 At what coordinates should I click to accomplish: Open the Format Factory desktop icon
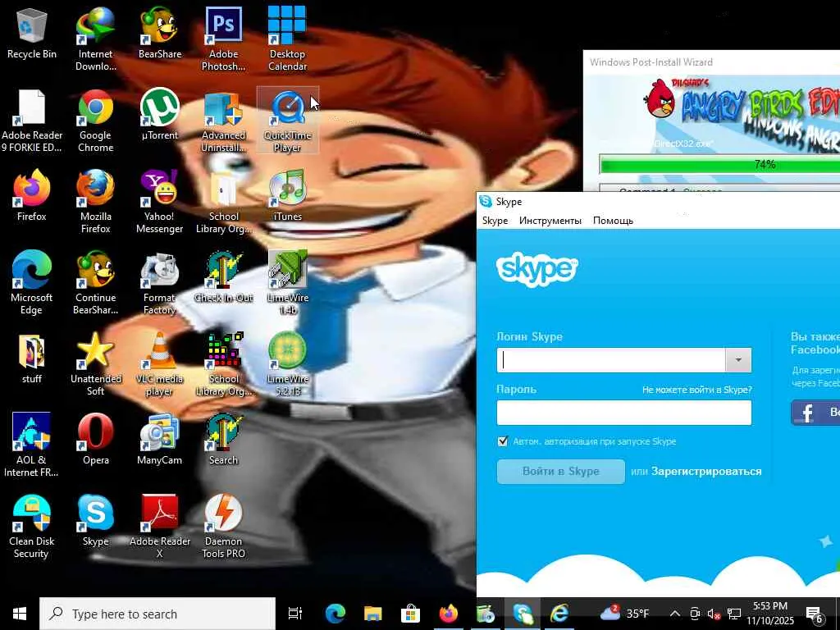click(x=160, y=282)
